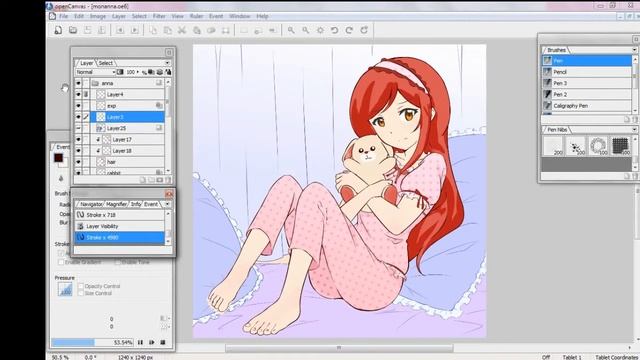640x360 pixels.
Task: Click the Cut scissors toolbar icon
Action: coord(182,30)
